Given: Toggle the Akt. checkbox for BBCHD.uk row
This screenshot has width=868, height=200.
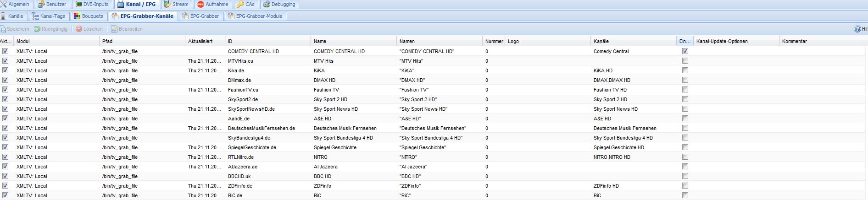Looking at the screenshot, I should click(5, 176).
